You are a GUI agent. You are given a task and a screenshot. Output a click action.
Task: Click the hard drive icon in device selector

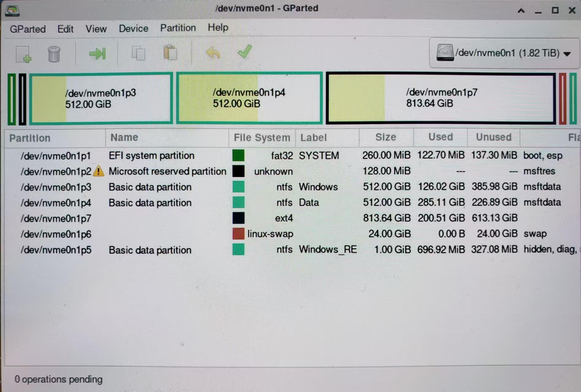445,52
